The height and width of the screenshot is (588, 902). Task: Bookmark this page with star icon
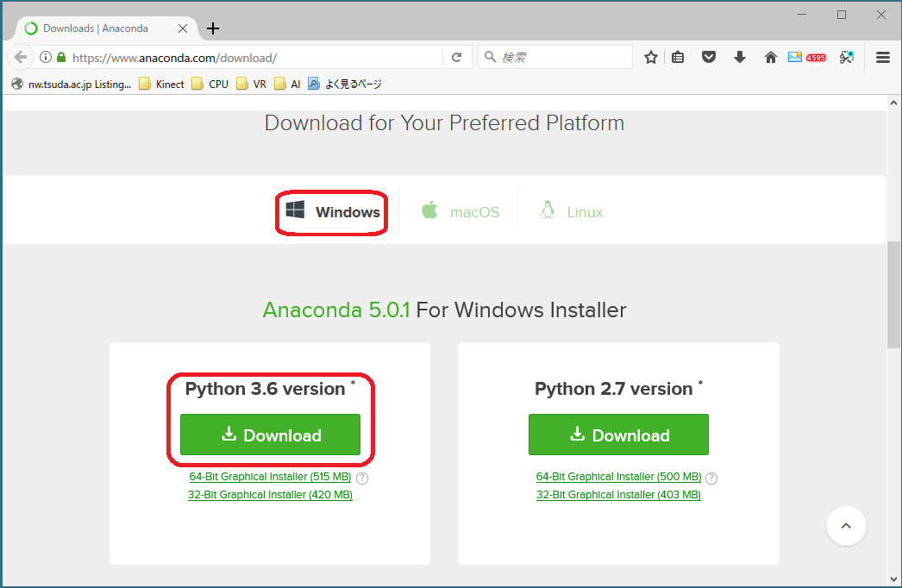pyautogui.click(x=651, y=58)
